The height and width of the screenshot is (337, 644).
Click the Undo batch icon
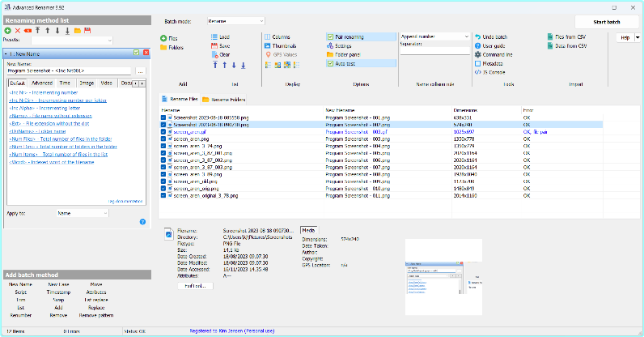click(x=476, y=37)
